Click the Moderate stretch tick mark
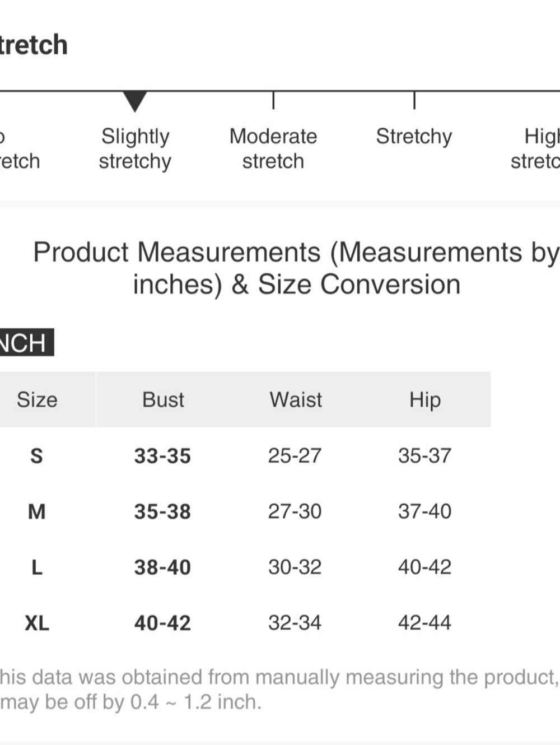 tap(273, 100)
